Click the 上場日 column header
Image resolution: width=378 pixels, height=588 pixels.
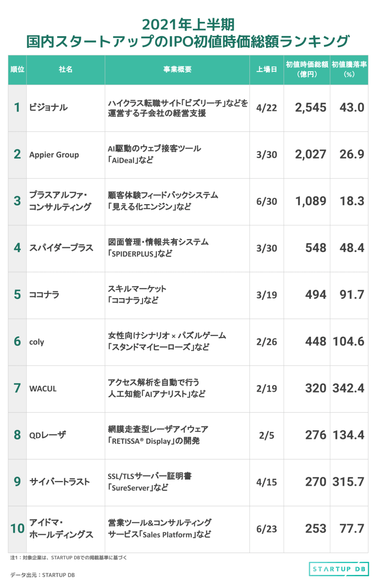267,69
